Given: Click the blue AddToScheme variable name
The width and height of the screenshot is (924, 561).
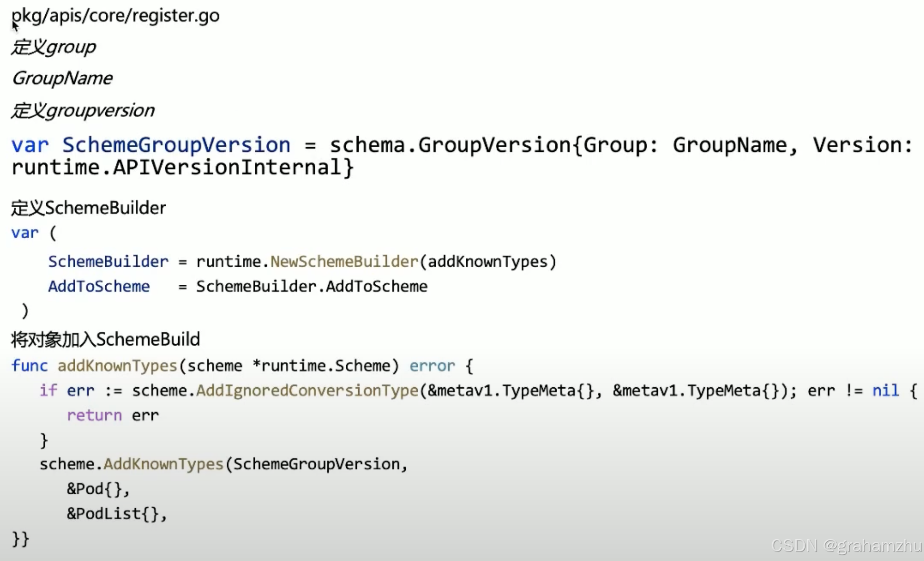Looking at the screenshot, I should (x=99, y=286).
